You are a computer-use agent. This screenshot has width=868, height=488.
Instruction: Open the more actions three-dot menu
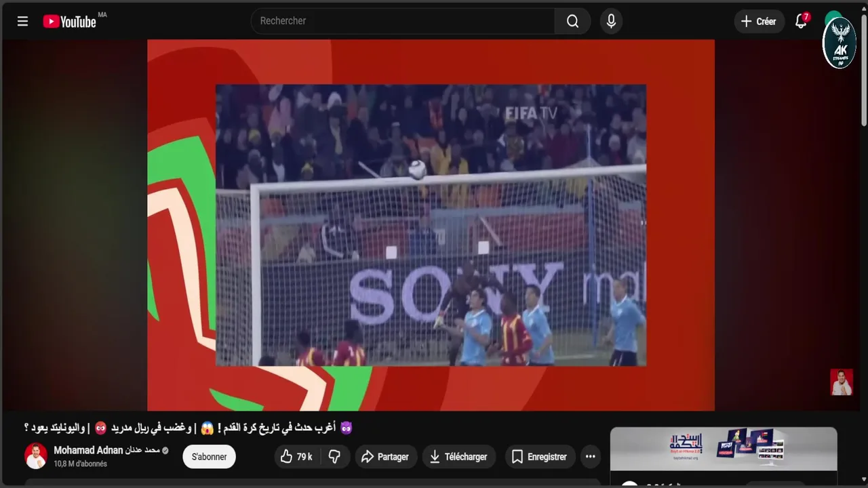coord(591,457)
